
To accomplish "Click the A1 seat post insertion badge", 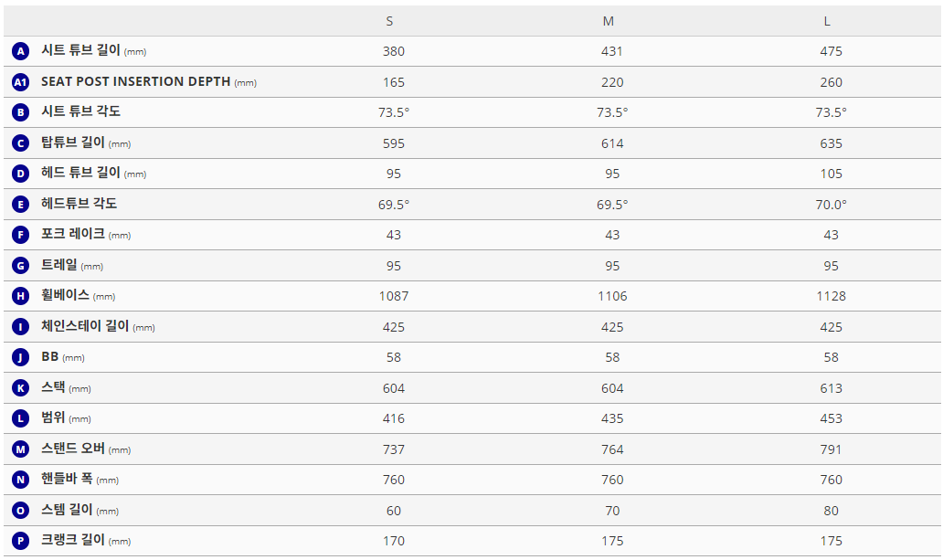I will (x=20, y=82).
